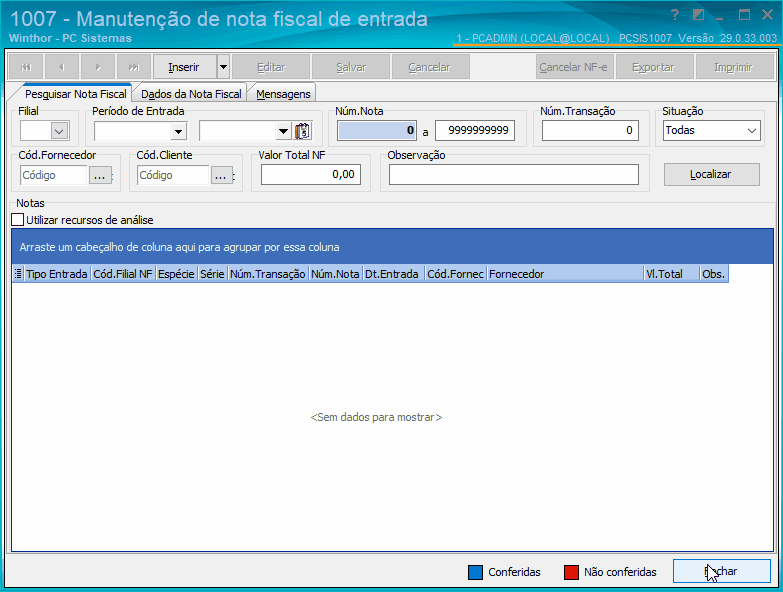This screenshot has height=592, width=783.
Task: Click the Localizar button
Action: coord(711,174)
